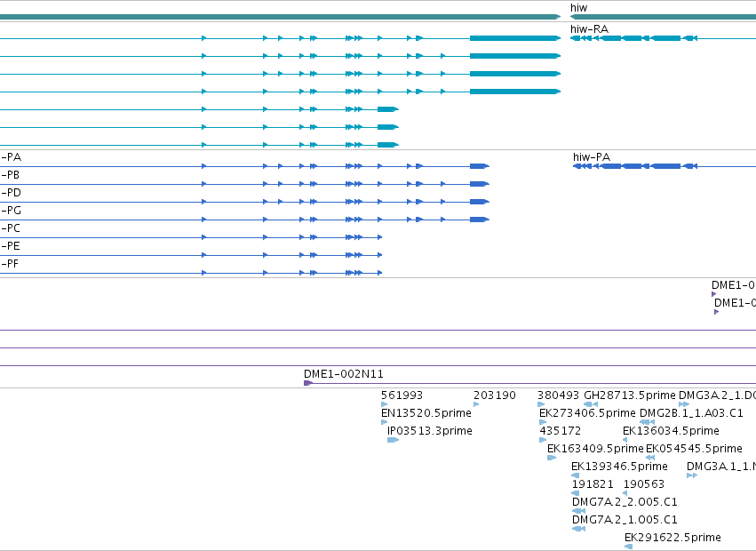Click the -PD polypeptide row label
Image resolution: width=756 pixels, height=551 pixels.
coord(11,193)
